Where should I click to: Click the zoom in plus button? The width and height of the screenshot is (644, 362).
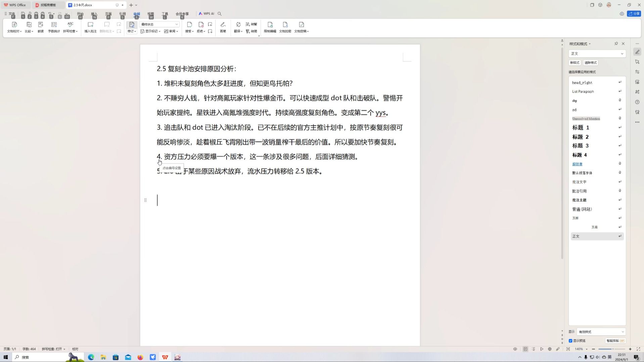(x=630, y=349)
